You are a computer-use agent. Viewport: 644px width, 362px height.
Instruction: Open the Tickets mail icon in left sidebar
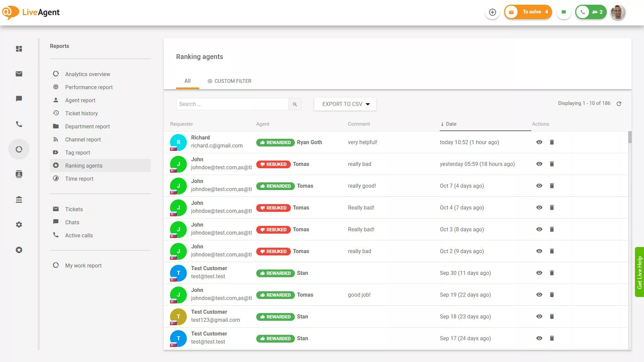point(19,74)
